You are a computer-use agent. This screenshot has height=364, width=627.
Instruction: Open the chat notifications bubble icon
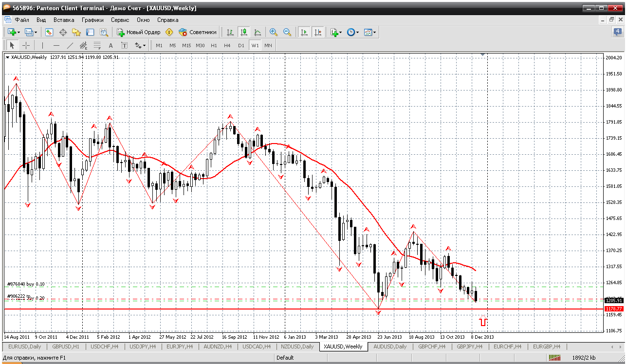618,32
